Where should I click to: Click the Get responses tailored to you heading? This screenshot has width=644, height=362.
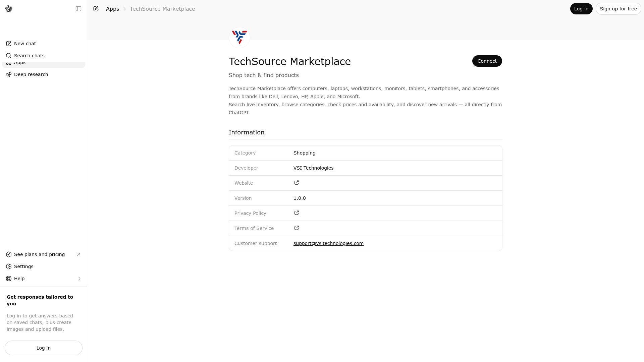pyautogui.click(x=40, y=300)
